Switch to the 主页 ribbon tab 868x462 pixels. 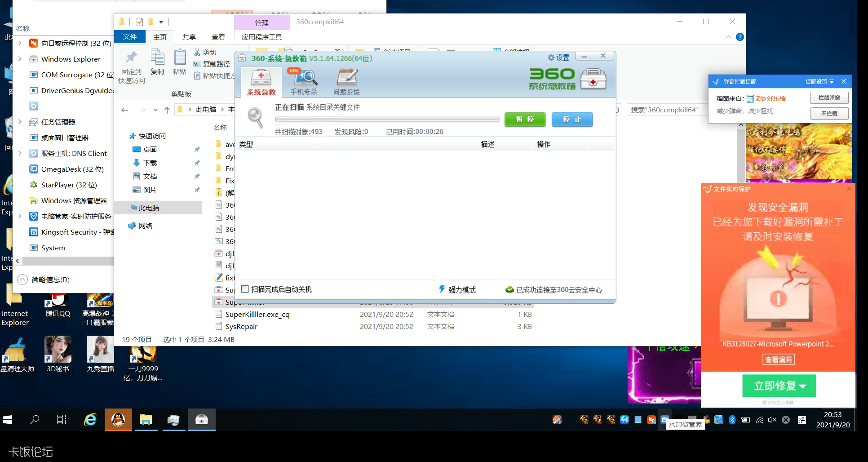[160, 37]
